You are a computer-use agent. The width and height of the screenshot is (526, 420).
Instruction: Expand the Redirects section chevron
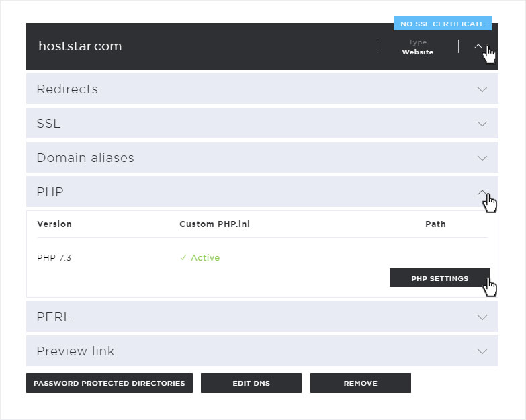pos(482,89)
